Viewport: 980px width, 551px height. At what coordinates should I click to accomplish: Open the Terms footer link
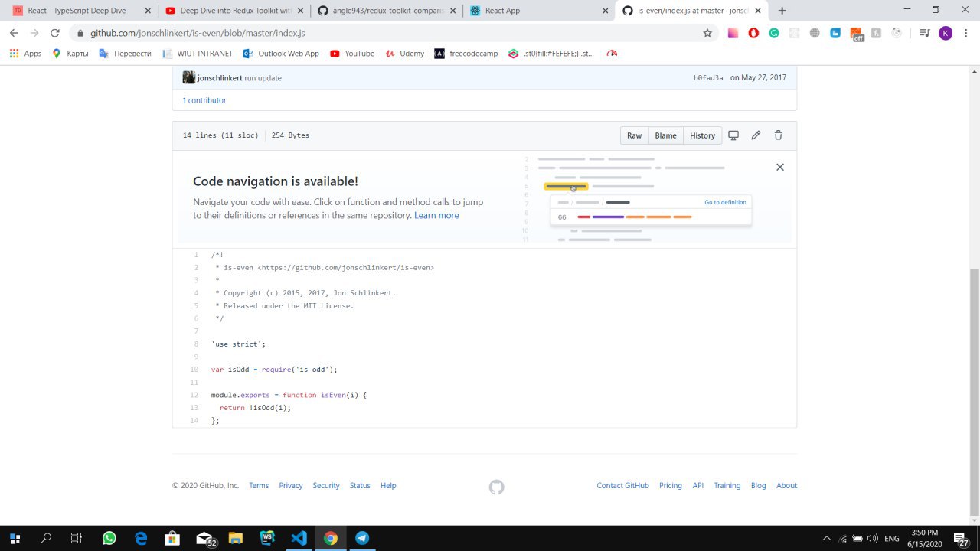259,485
